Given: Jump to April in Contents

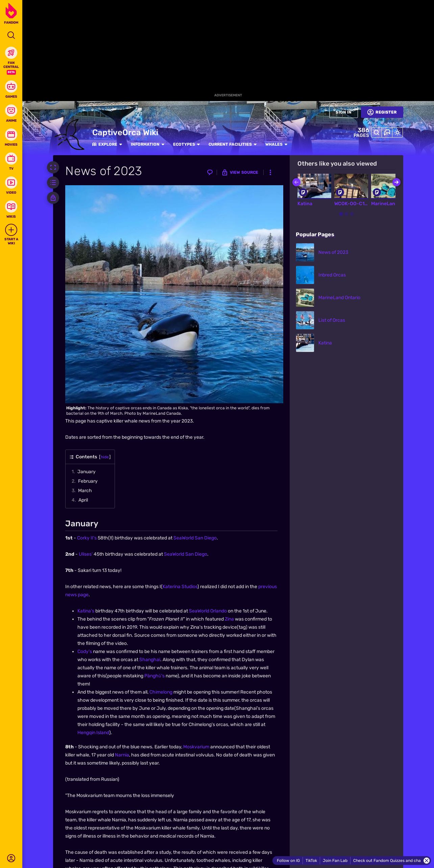Looking at the screenshot, I should [x=83, y=500].
